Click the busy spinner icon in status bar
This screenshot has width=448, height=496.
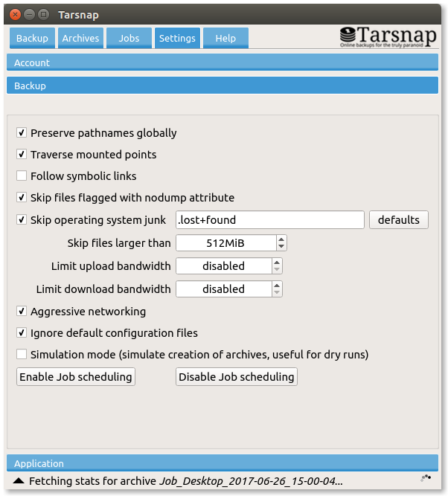pos(426,478)
